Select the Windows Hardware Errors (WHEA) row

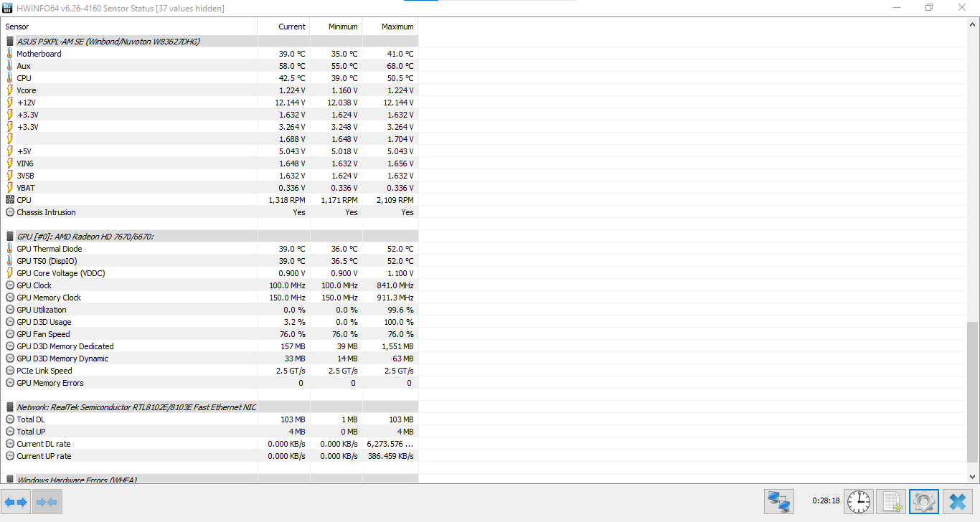tap(209, 479)
